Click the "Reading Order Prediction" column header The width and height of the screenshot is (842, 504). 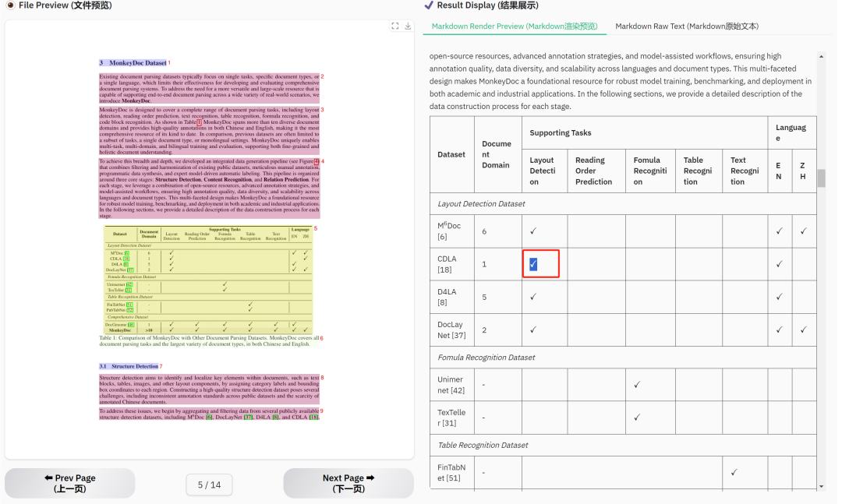pos(596,171)
